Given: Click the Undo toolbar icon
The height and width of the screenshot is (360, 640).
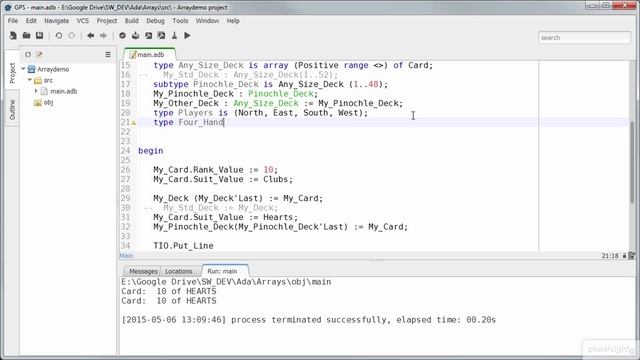Looking at the screenshot, I should pos(58,36).
